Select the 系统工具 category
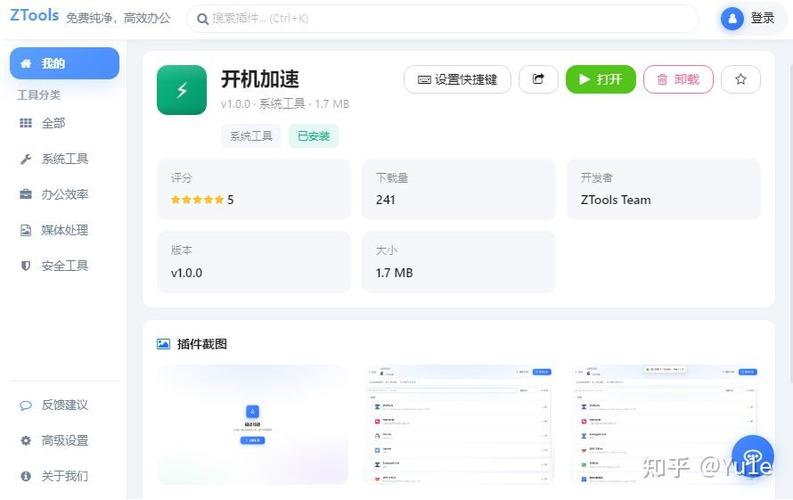Viewport: 793px width, 500px height. point(64,159)
